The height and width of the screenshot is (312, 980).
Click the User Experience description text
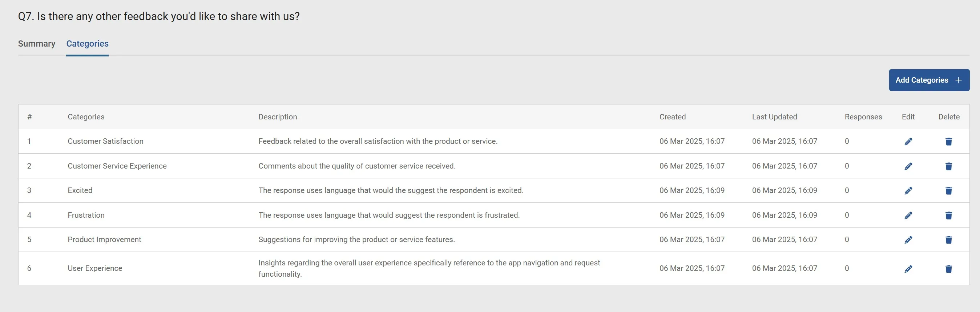(429, 268)
